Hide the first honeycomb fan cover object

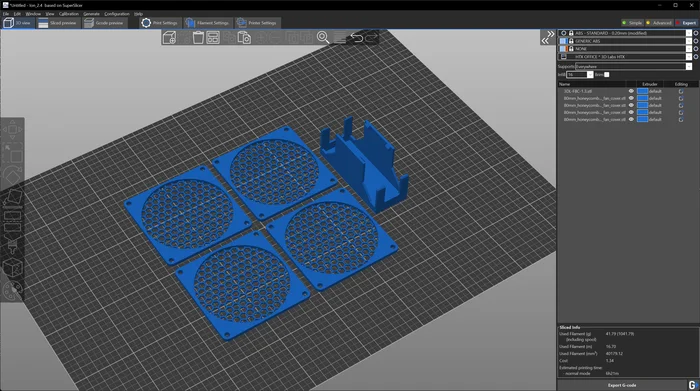(x=631, y=98)
